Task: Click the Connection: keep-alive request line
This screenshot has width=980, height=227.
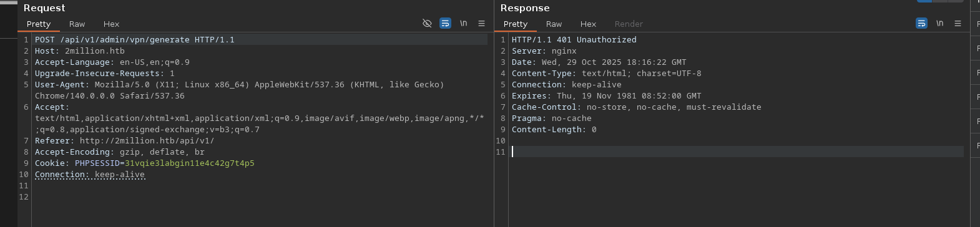Action: pos(90,174)
